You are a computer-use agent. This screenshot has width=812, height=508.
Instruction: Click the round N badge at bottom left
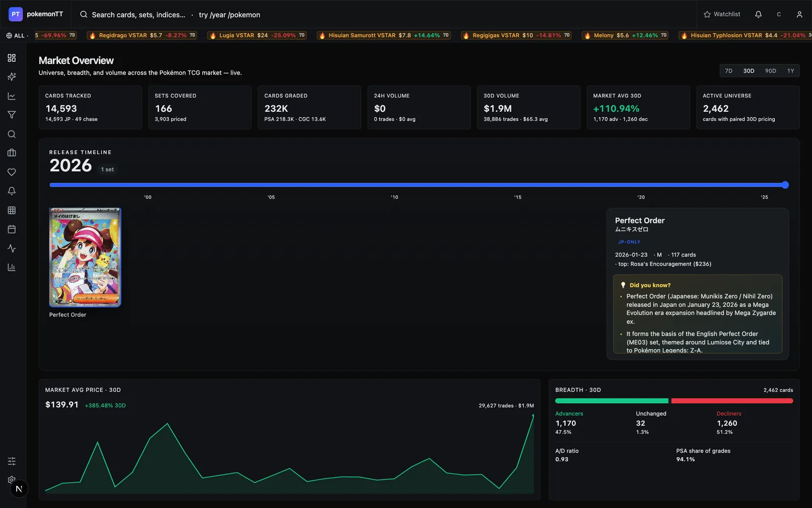click(19, 489)
